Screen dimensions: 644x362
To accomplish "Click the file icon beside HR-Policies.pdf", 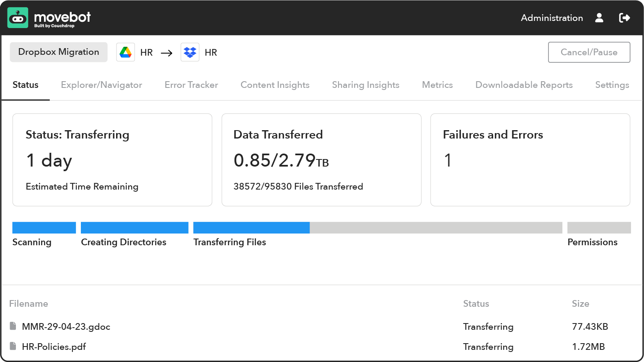I will (13, 347).
